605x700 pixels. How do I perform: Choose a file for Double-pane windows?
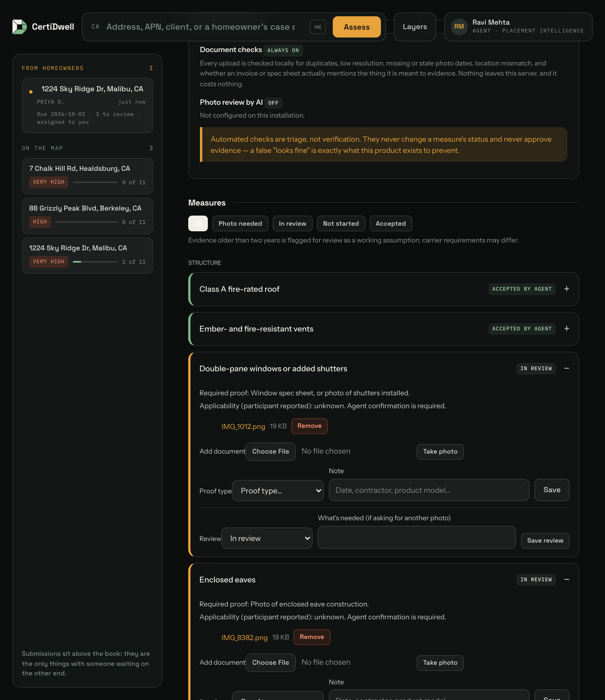[x=270, y=451]
